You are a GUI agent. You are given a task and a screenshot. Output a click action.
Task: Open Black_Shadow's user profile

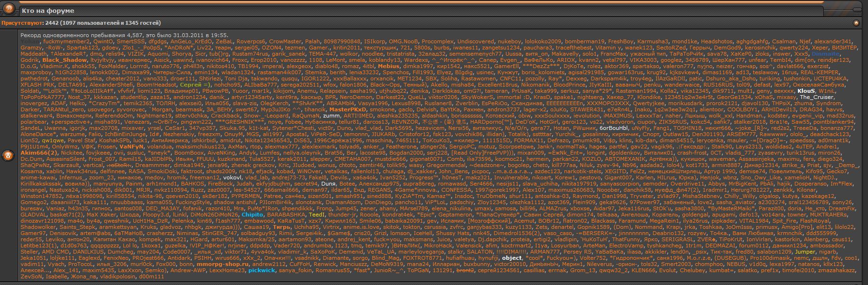[x=64, y=60]
